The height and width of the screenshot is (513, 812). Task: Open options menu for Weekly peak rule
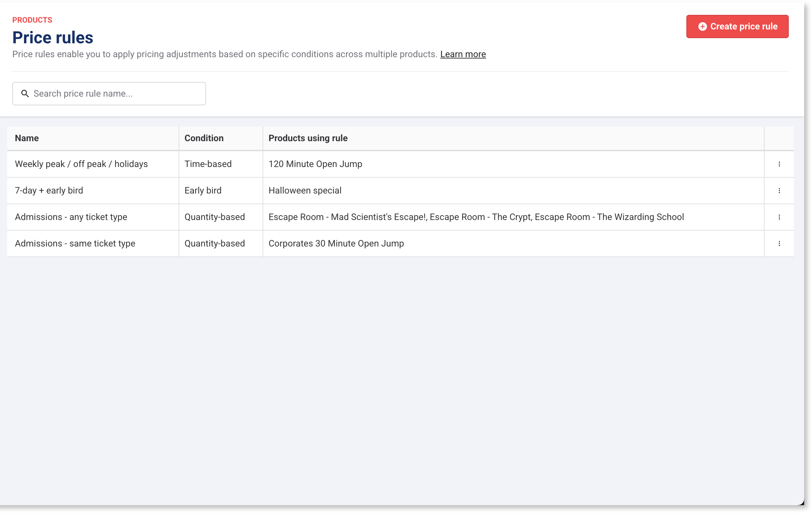point(779,164)
